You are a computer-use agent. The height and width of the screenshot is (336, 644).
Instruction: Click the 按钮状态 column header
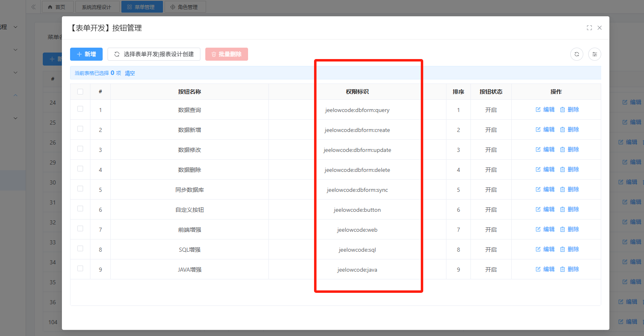(x=491, y=92)
